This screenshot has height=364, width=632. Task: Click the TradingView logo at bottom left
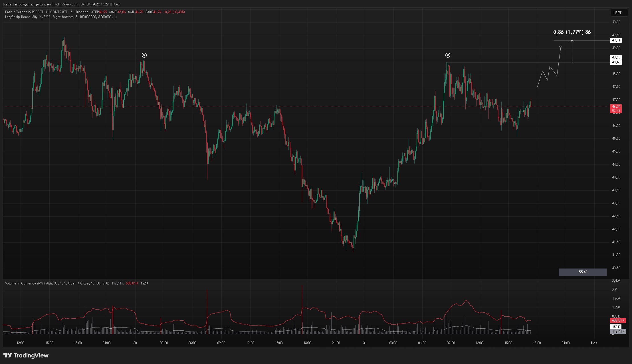(26, 355)
